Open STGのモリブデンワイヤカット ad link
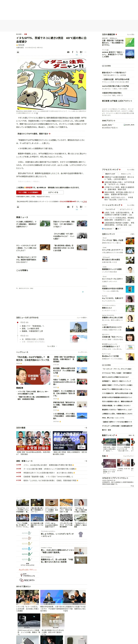Viewport: 138px width, 644px height. (x=115, y=478)
